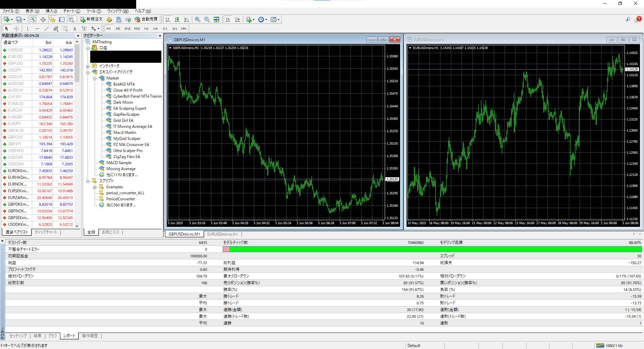Click the green modelling quality bar
Image resolution: width=644 pixels, height=349 pixels.
tap(435, 249)
